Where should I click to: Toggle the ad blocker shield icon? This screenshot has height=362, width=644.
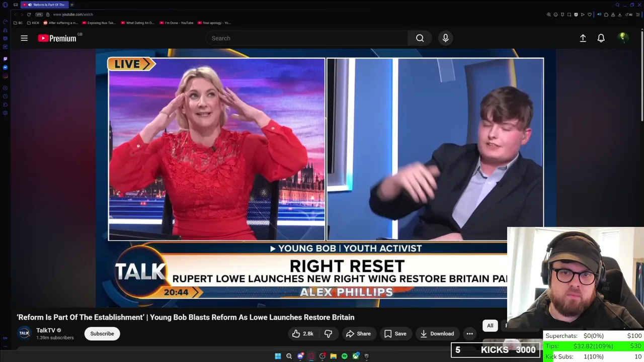coord(576,15)
